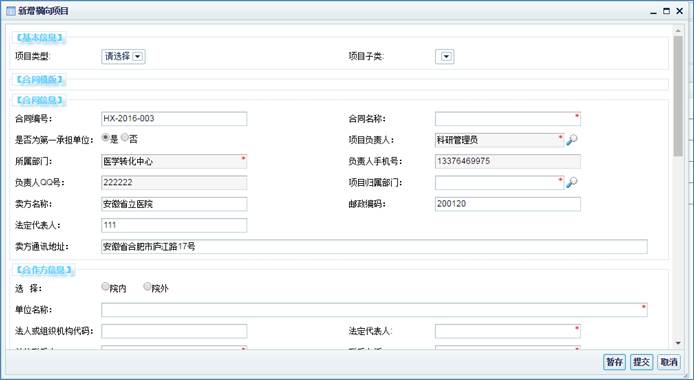Image resolution: width=694 pixels, height=380 pixels.
Task: Click the 邮政编码 field 200120
Action: [508, 204]
